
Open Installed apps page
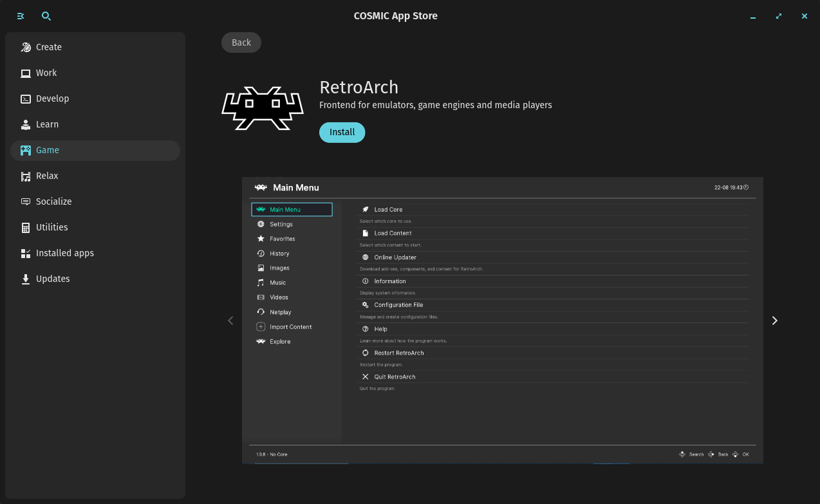[x=95, y=253]
